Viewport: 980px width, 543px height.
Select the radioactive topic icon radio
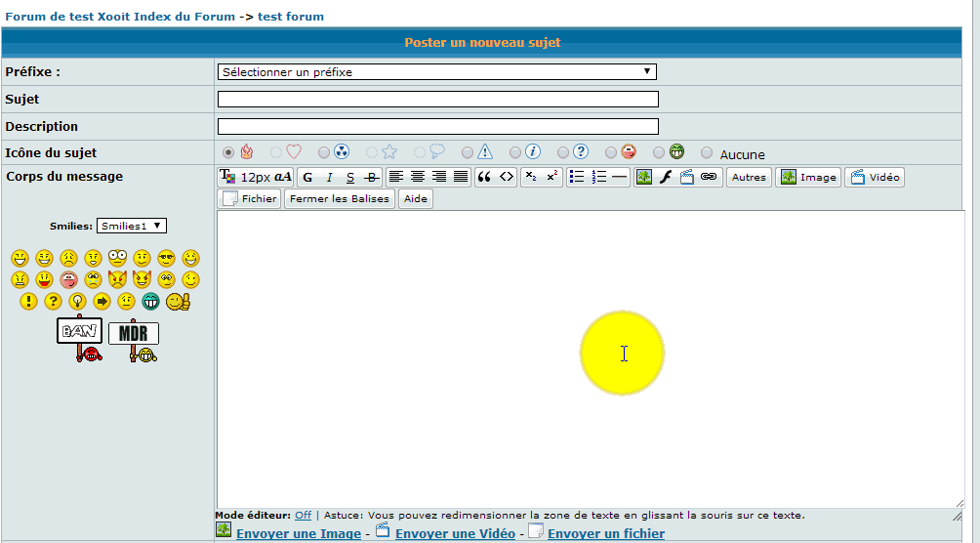(x=324, y=152)
